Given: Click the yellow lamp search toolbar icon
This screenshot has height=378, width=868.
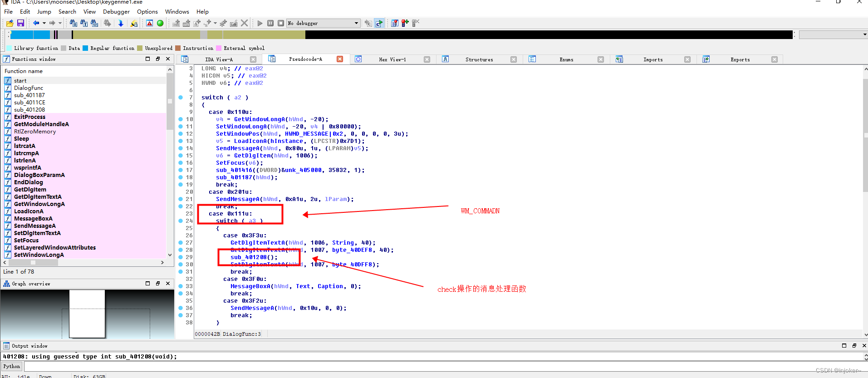Looking at the screenshot, I should (134, 23).
